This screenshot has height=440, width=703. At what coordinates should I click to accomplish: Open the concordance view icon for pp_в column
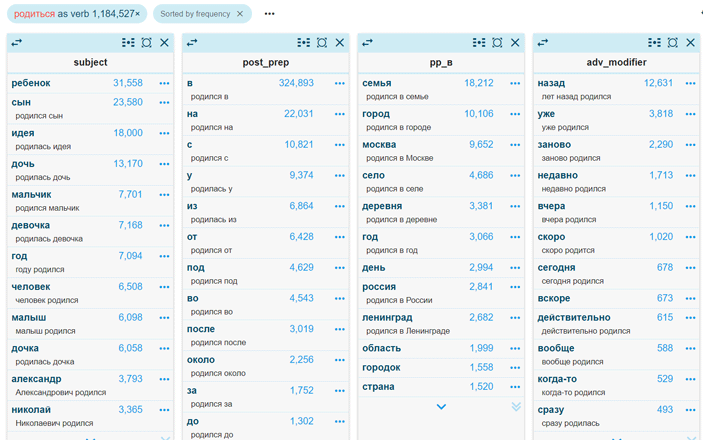pos(478,43)
